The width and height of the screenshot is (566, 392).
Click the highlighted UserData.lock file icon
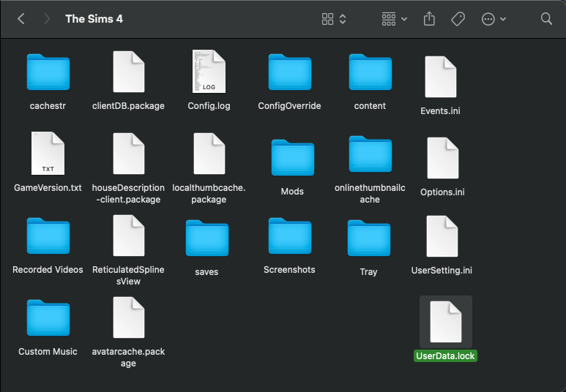click(x=445, y=321)
